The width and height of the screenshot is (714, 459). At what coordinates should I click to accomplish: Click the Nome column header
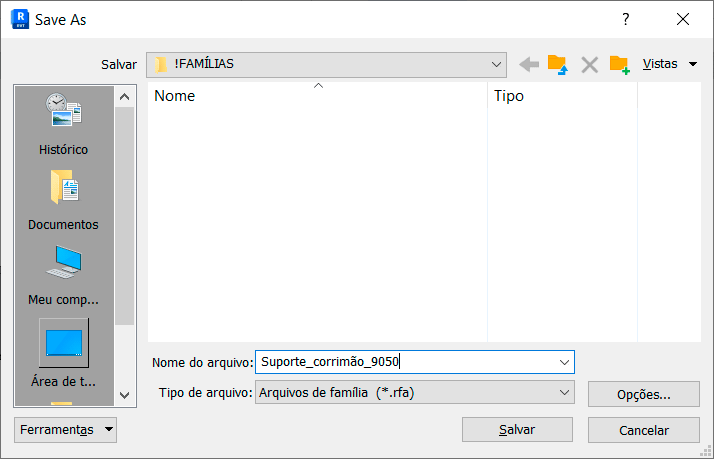(318, 96)
